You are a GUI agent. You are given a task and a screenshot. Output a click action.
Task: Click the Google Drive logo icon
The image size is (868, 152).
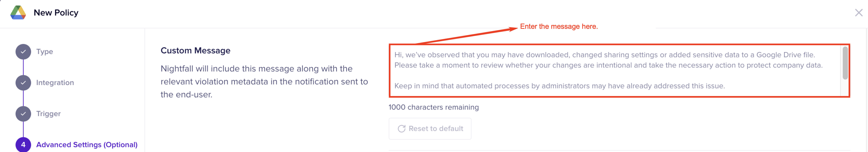(x=18, y=13)
